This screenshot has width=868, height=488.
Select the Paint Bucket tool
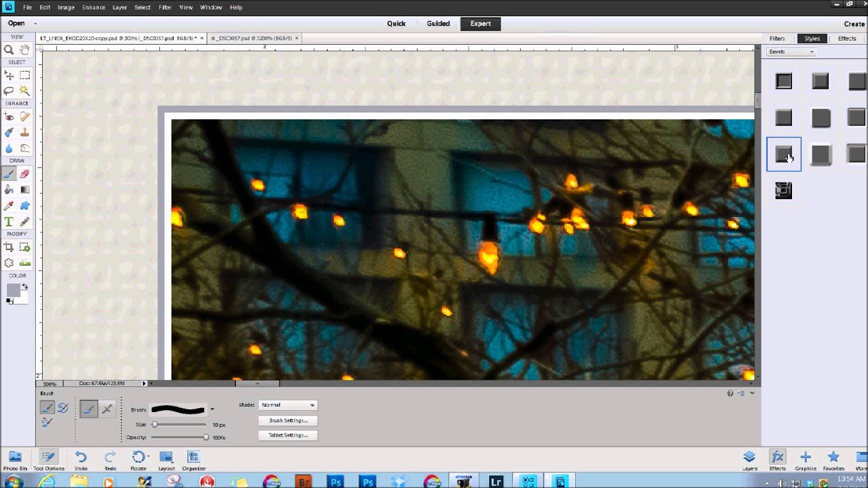coord(9,190)
